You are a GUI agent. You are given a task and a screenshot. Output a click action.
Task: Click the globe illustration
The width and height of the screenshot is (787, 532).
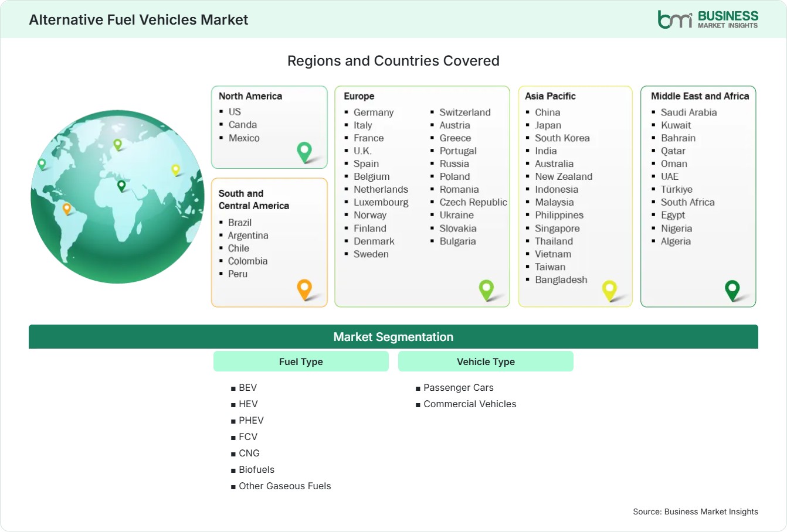pos(118,197)
